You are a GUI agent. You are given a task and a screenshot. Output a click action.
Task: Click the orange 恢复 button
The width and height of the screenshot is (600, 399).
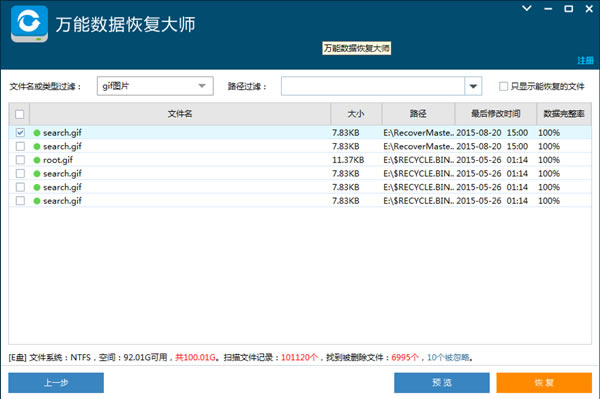pos(544,383)
